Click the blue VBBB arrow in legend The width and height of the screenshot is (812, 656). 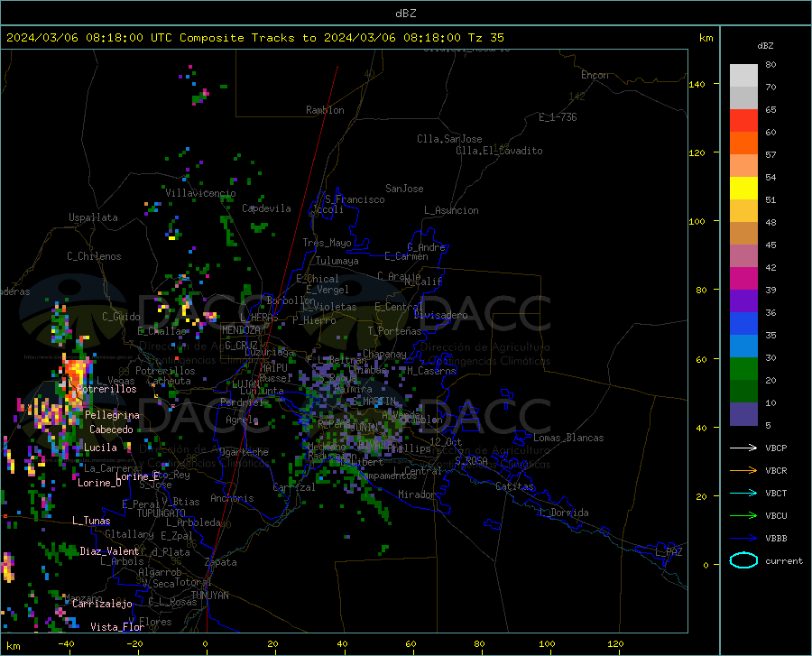coord(743,538)
